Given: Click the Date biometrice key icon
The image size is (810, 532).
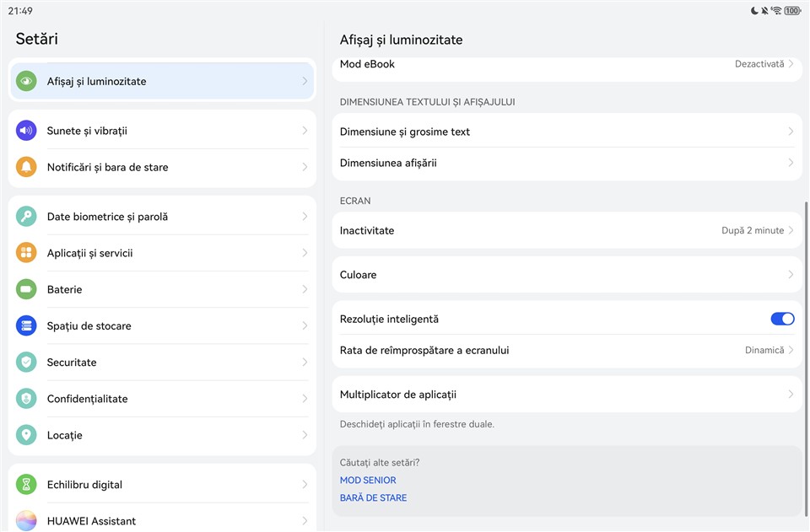Looking at the screenshot, I should coord(26,217).
